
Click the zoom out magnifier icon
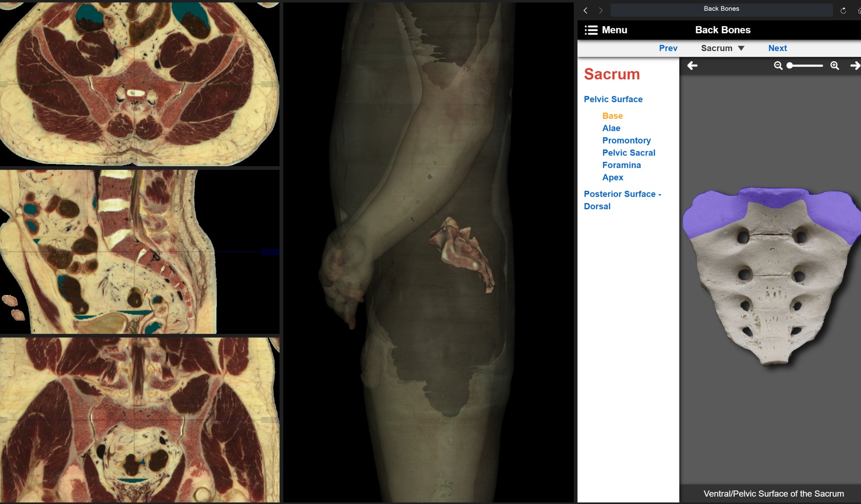(778, 66)
